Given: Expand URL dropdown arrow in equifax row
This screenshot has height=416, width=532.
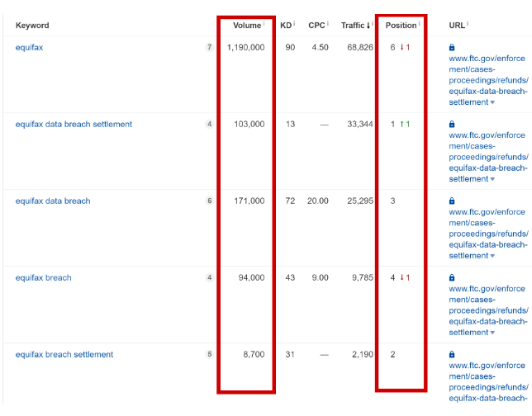Looking at the screenshot, I should tap(492, 102).
